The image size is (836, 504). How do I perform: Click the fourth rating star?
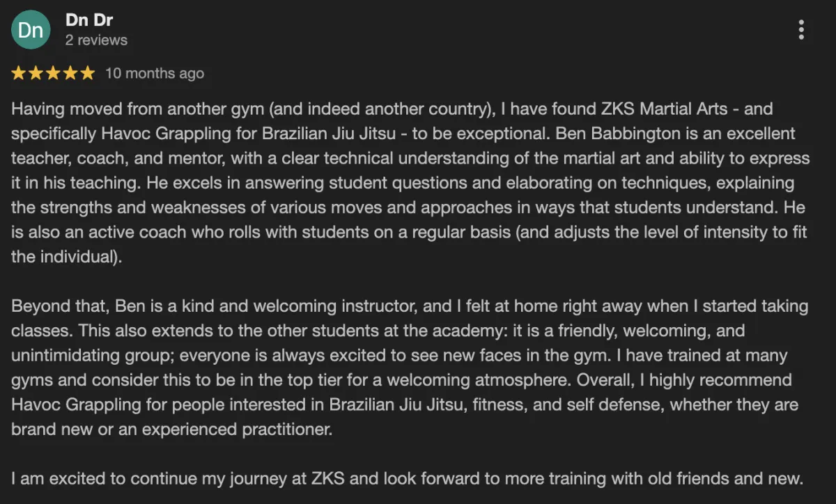click(70, 73)
